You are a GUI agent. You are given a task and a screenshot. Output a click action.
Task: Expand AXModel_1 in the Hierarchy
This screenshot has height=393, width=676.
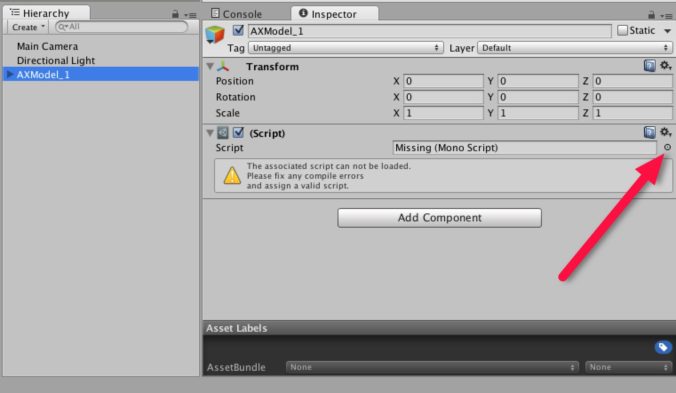(x=9, y=74)
